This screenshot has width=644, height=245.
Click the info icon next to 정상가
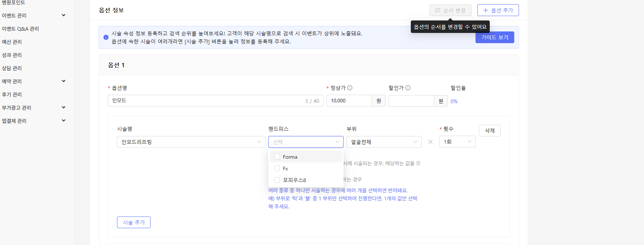(x=350, y=88)
